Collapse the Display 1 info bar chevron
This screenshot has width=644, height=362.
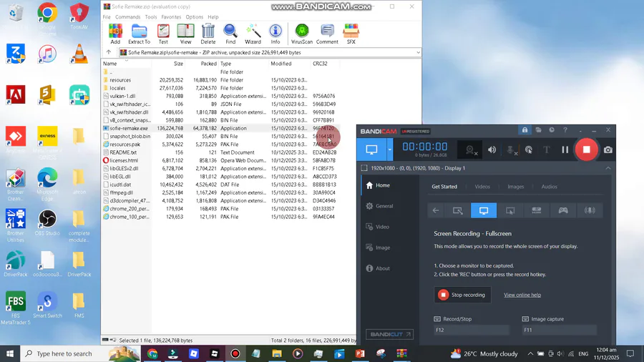608,168
